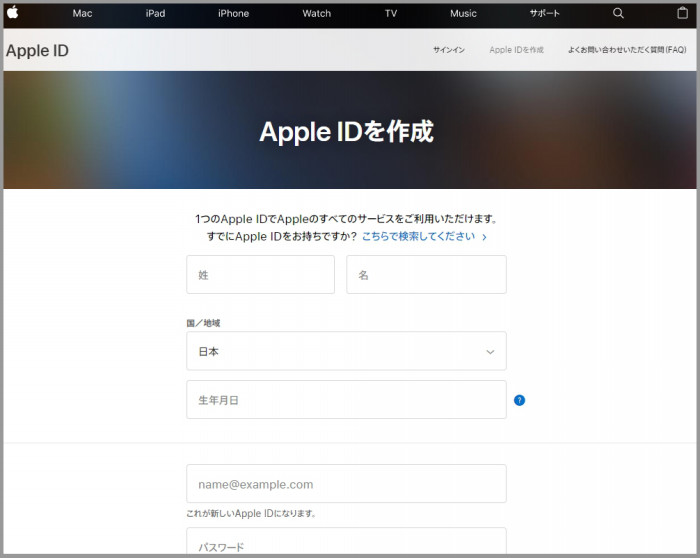Focus the name@example.com email field
The height and width of the screenshot is (558, 700).
tap(346, 483)
